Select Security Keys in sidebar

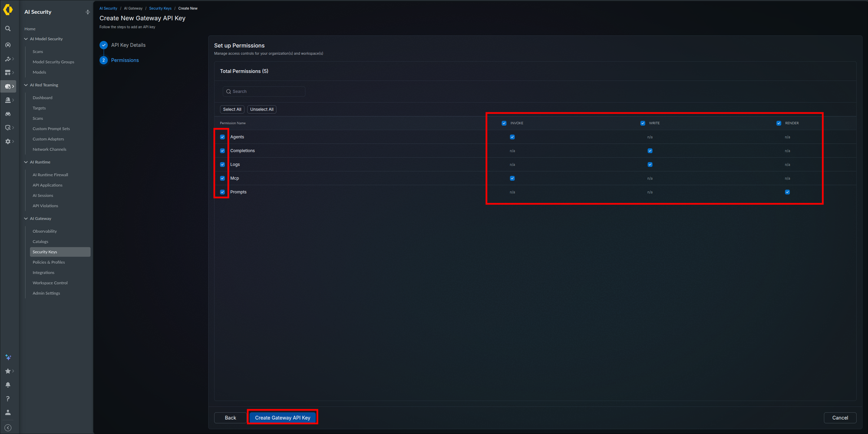tap(60, 252)
